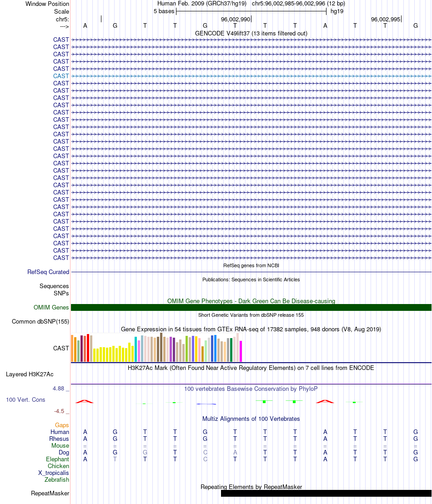Click the C base in the Elephant row

[x=205, y=459]
